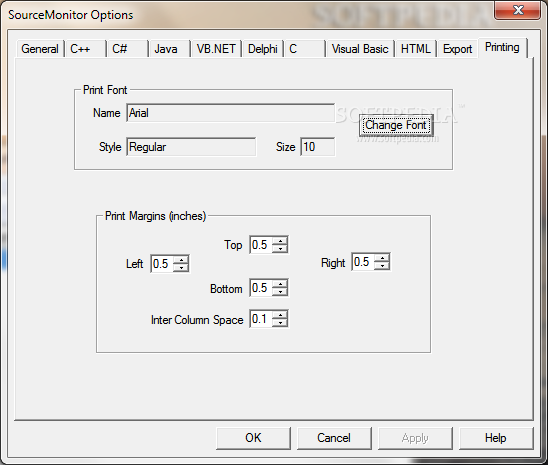Click the Style field showing Regular
The width and height of the screenshot is (548, 465).
point(191,147)
